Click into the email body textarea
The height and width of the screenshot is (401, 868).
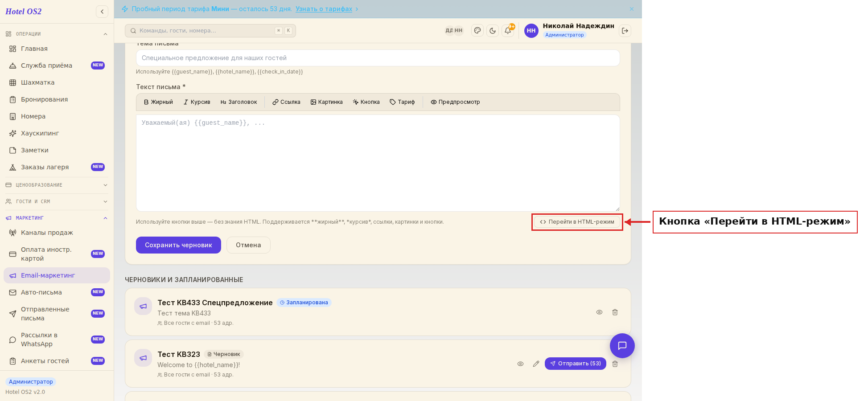[378, 163]
